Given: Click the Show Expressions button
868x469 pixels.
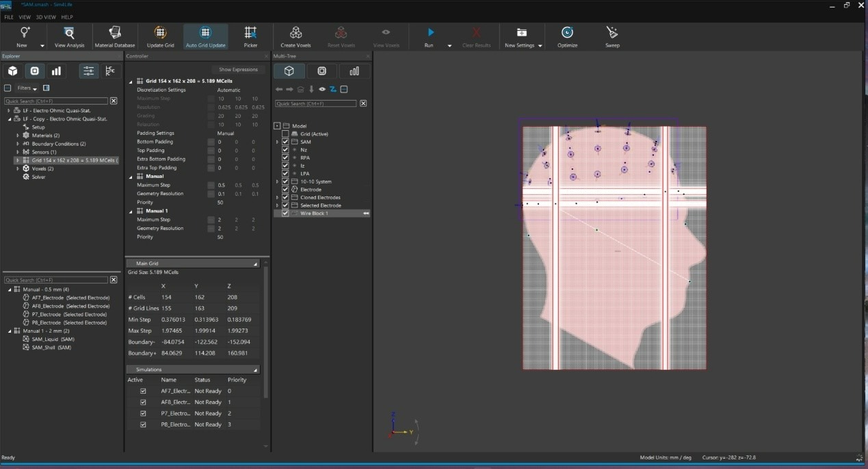Looking at the screenshot, I should 238,69.
